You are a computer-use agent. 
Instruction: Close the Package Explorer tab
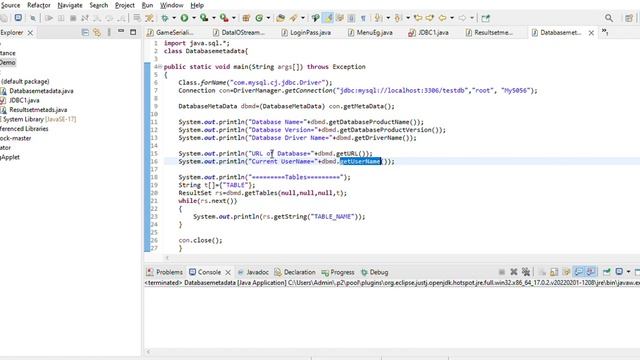tap(30, 33)
